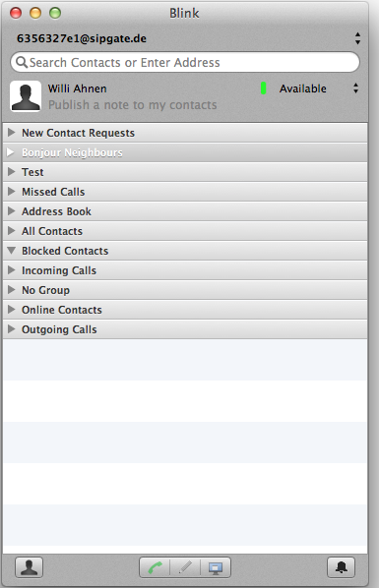Click the Search Contacts or Enter Address field
379x588 pixels.
point(185,62)
